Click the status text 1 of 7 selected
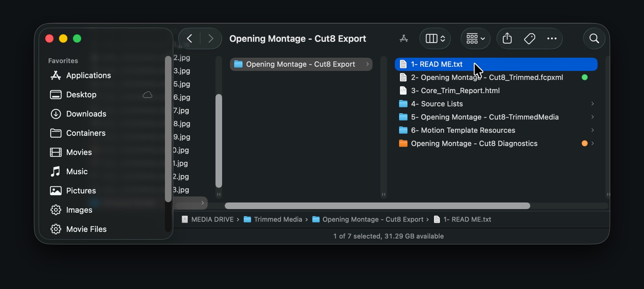Viewport: 644px width, 289px height. (x=357, y=236)
